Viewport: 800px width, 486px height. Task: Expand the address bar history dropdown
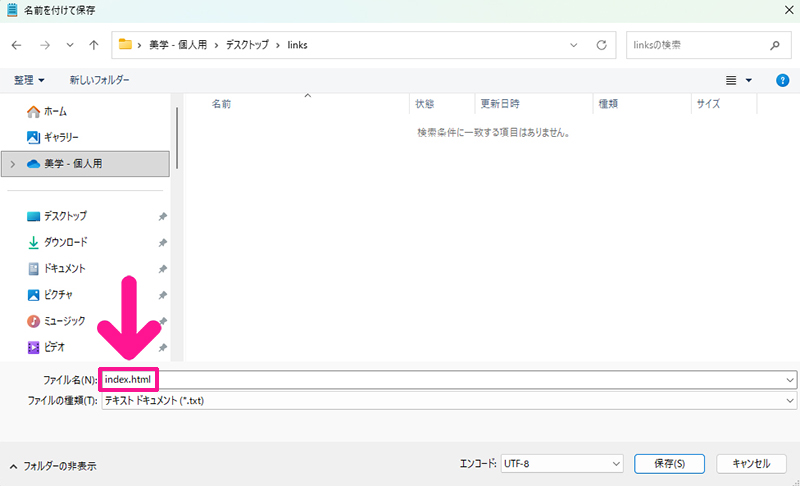pyautogui.click(x=573, y=45)
